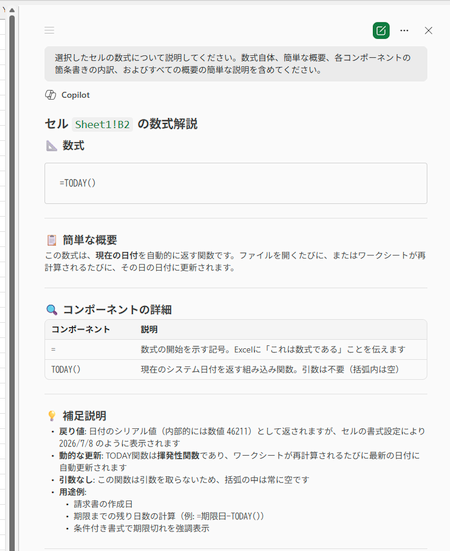This screenshot has width=450, height=551.
Task: Click the ruler icon beside 数式 heading
Action: 51,145
